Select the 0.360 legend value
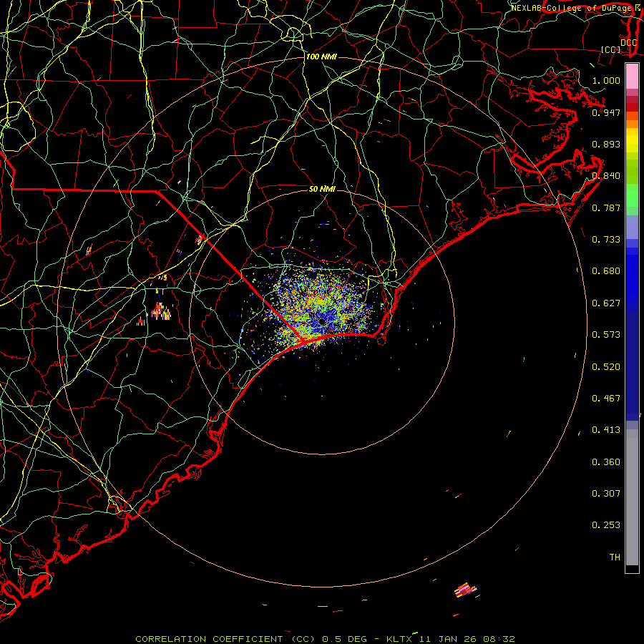Viewport: 644px width, 644px height. click(606, 462)
